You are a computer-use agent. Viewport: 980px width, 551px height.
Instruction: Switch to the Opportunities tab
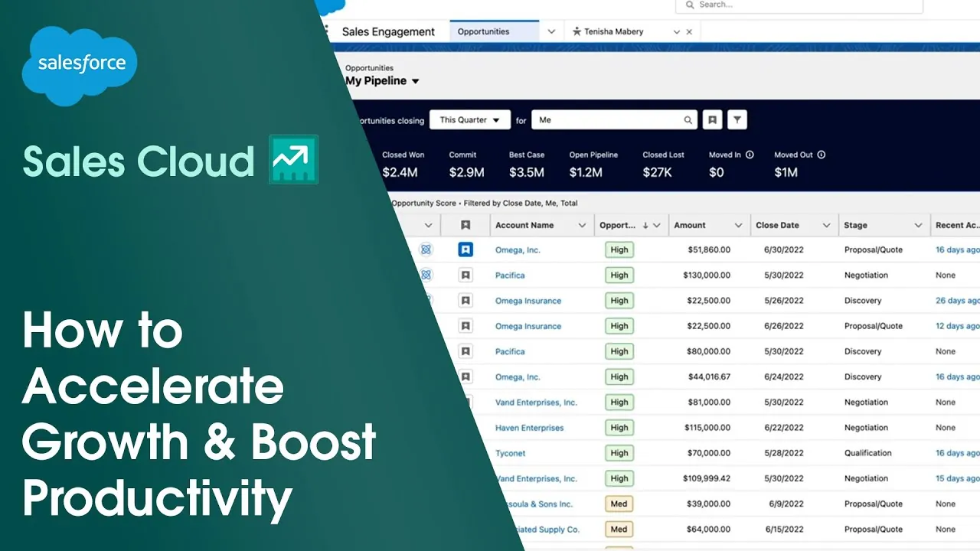495,31
